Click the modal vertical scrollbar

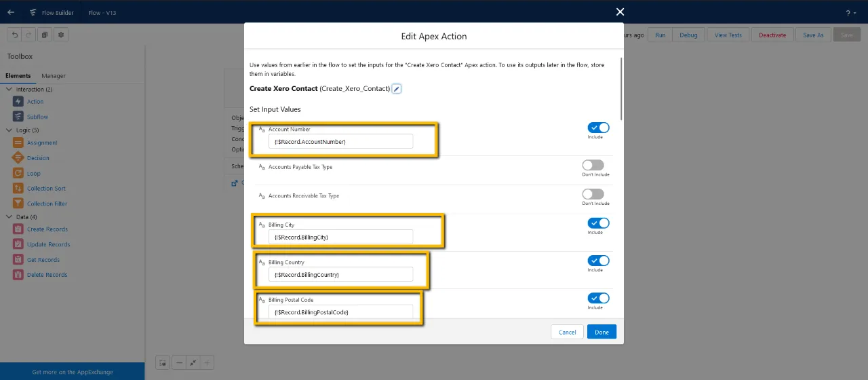click(x=621, y=88)
